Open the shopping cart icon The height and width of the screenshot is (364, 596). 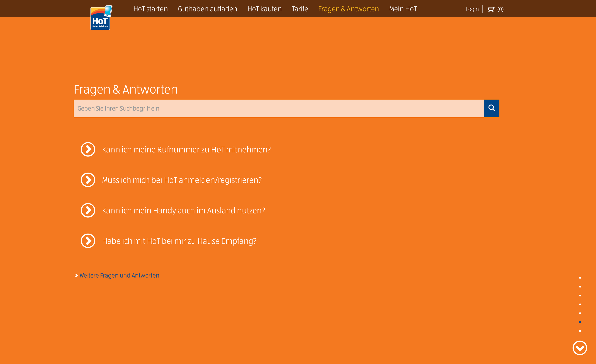(x=491, y=9)
